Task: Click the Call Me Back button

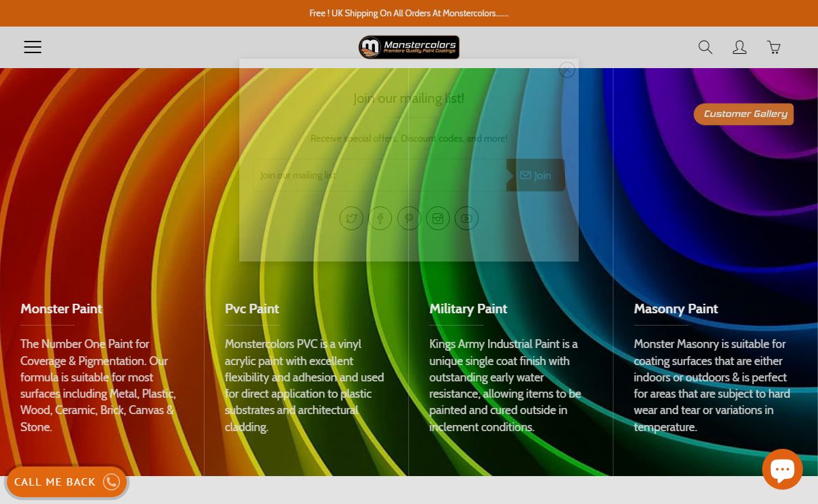Action: [x=67, y=482]
